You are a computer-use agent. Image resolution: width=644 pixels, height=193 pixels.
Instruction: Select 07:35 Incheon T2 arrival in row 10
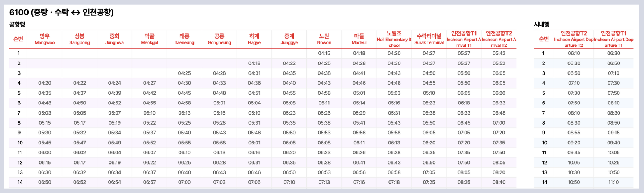[499, 143]
